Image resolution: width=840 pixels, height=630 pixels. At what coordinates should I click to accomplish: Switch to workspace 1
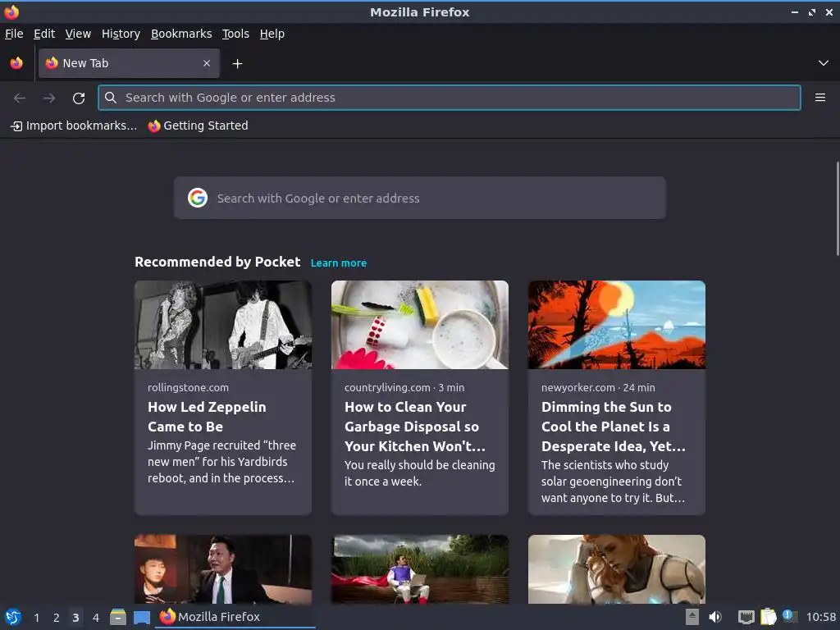[36, 618]
